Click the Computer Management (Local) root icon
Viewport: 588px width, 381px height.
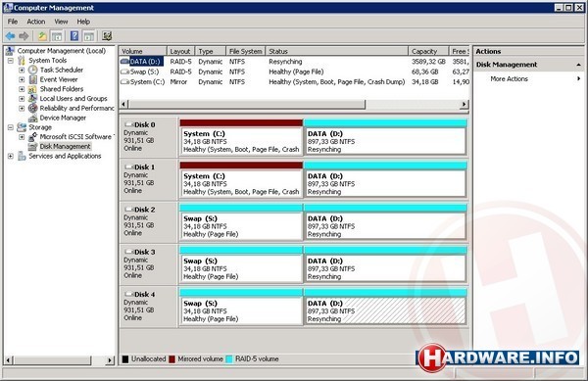pos(10,51)
